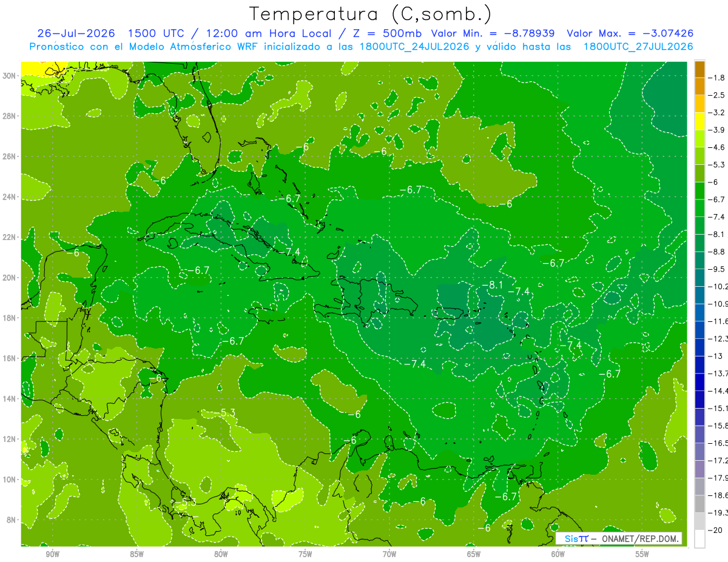The width and height of the screenshot is (728, 562).
Task: Click the colorbar legend value "-19.3"
Action: (718, 513)
